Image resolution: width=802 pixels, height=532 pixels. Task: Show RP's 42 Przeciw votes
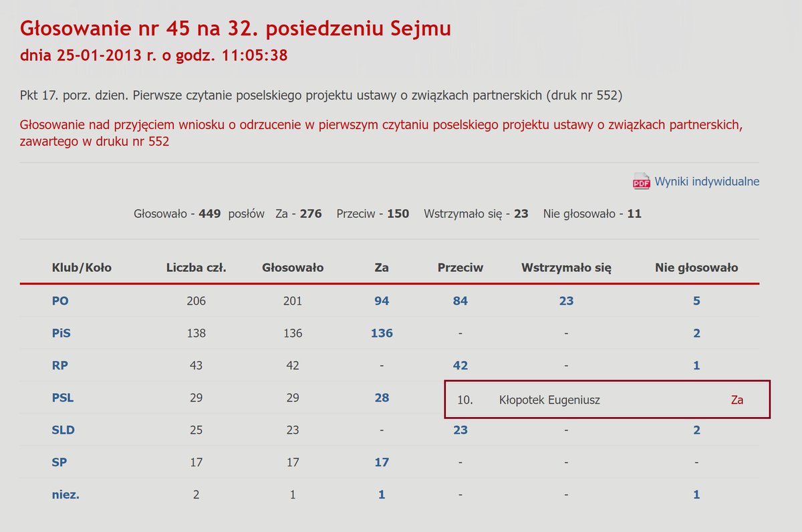460,366
